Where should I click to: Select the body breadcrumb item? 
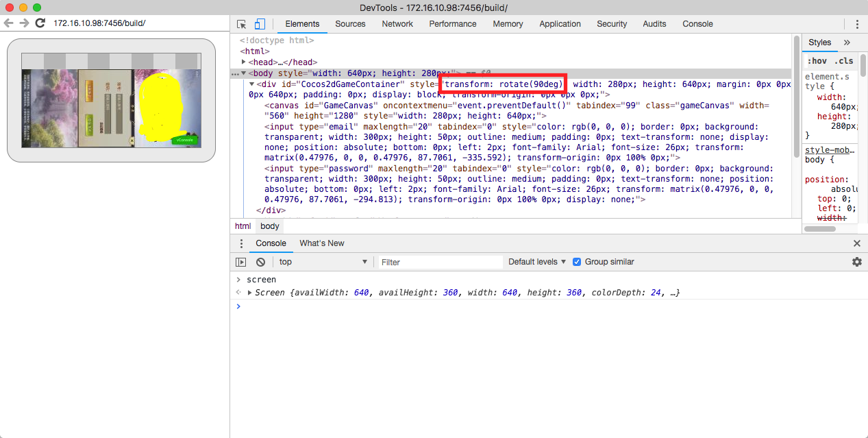pos(270,226)
